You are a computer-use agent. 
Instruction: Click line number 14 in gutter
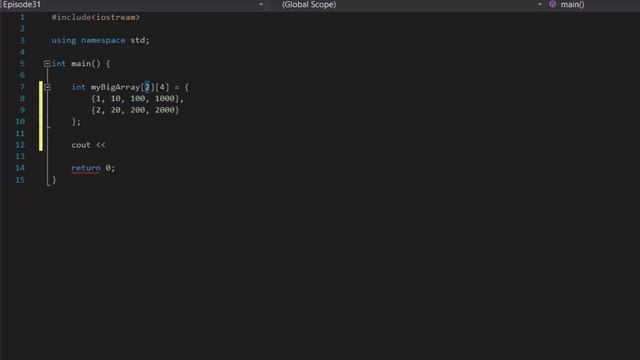[20, 168]
